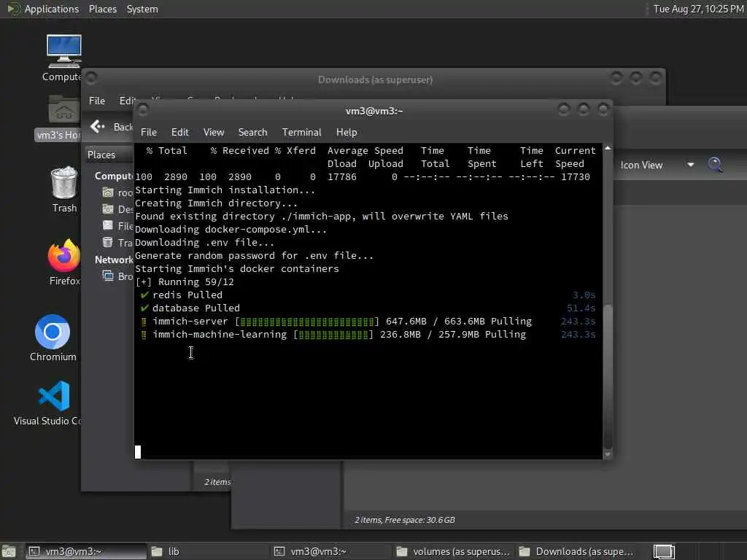
Task: Open the Terminal menu
Action: click(301, 132)
